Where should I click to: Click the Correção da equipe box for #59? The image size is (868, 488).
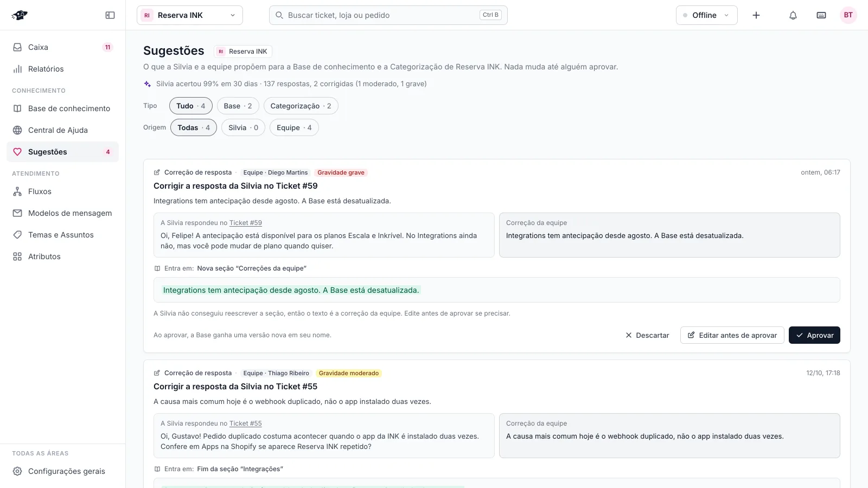pos(669,235)
